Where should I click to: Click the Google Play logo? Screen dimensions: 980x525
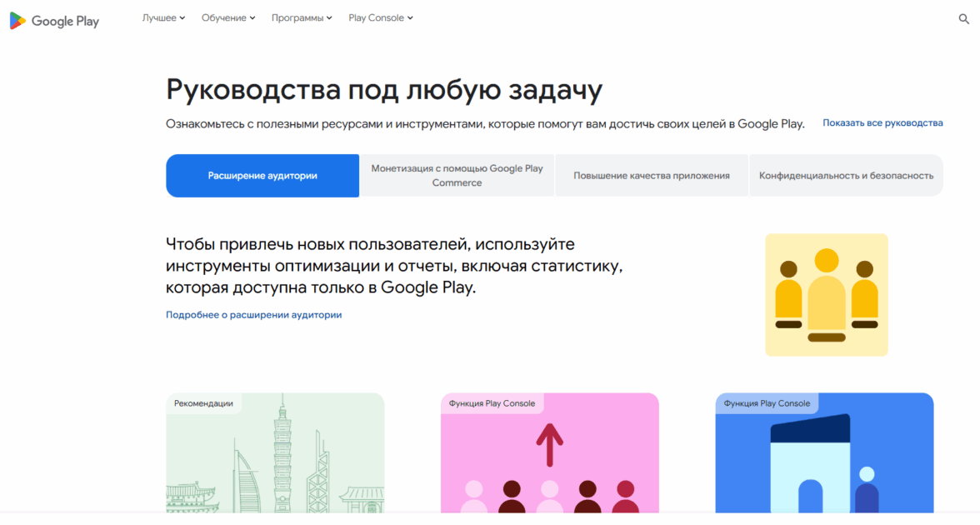pyautogui.click(x=54, y=21)
